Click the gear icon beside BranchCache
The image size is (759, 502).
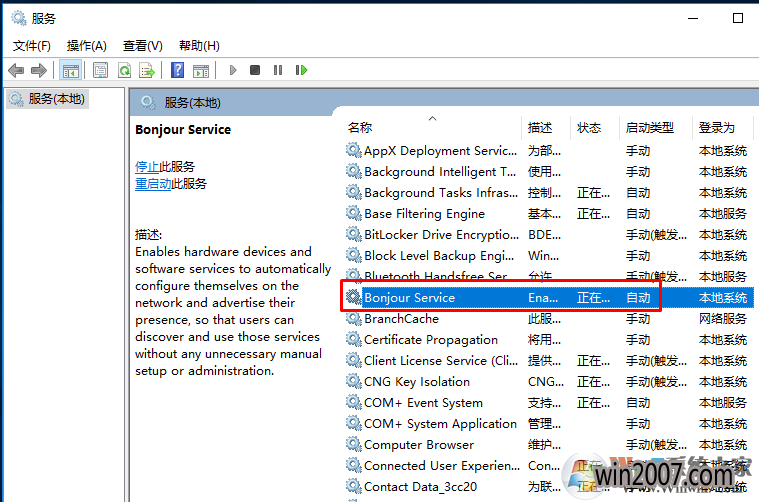click(x=354, y=319)
